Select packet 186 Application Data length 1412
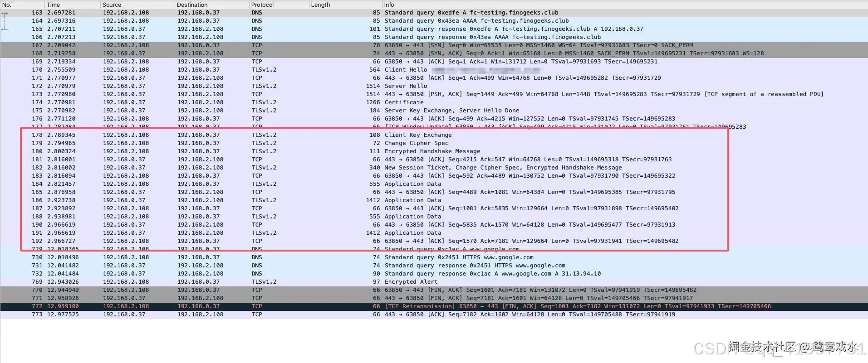This screenshot has height=363, width=868. [434, 200]
